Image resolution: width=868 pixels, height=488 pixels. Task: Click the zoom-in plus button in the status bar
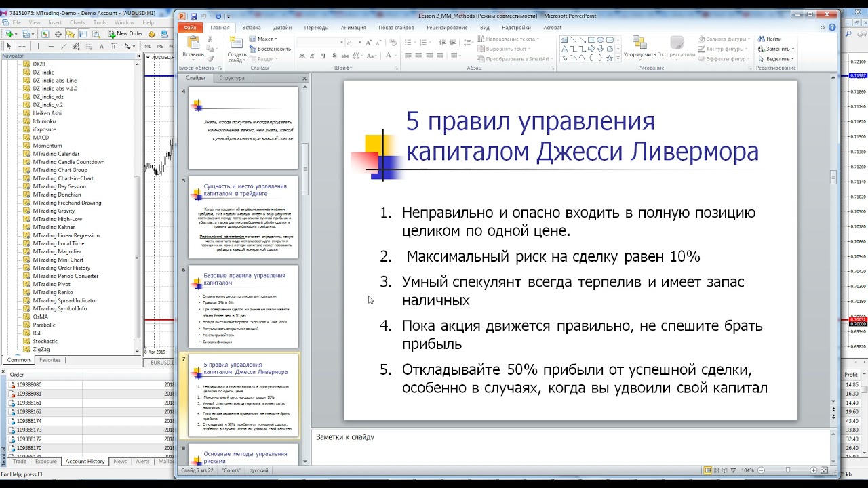pos(813,470)
